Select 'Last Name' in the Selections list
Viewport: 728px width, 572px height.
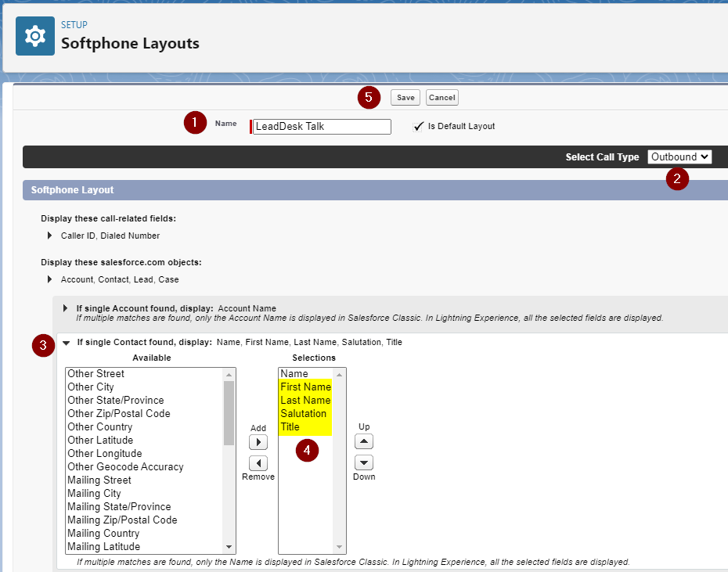[305, 400]
